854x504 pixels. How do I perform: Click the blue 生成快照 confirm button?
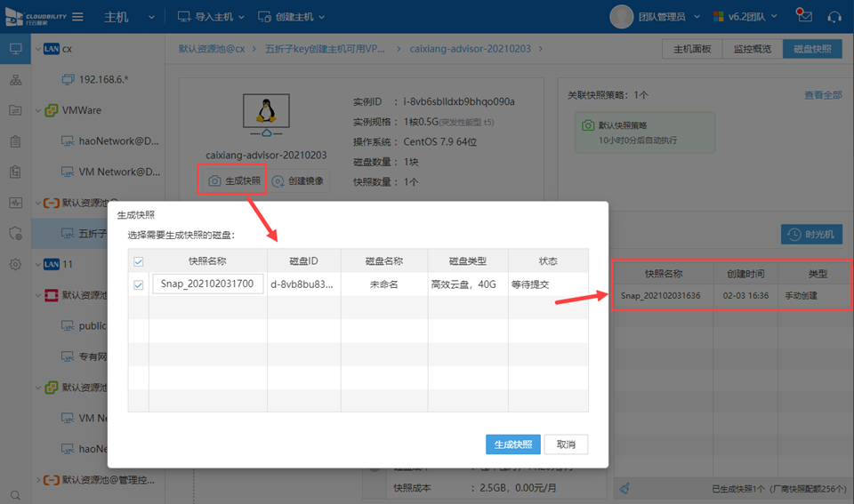point(512,444)
